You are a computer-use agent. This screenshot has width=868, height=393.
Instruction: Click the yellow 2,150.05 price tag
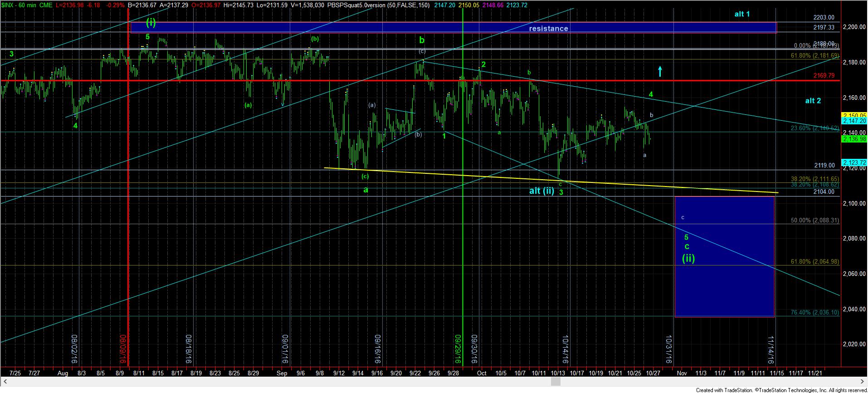pyautogui.click(x=854, y=115)
